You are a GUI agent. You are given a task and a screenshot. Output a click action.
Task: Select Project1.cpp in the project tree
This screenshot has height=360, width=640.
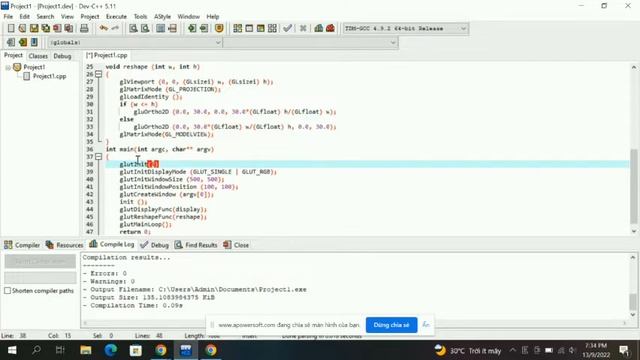pos(45,76)
